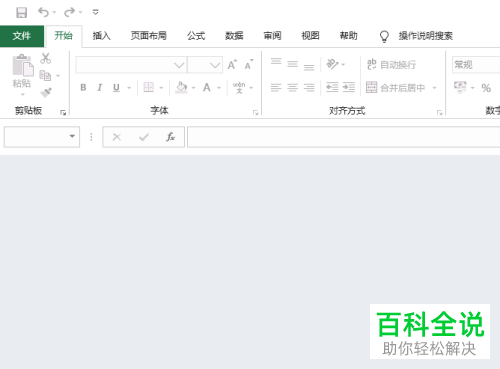Switch to the 数据 (Data) tab
Screen dimensions: 500x369
pyautogui.click(x=234, y=36)
